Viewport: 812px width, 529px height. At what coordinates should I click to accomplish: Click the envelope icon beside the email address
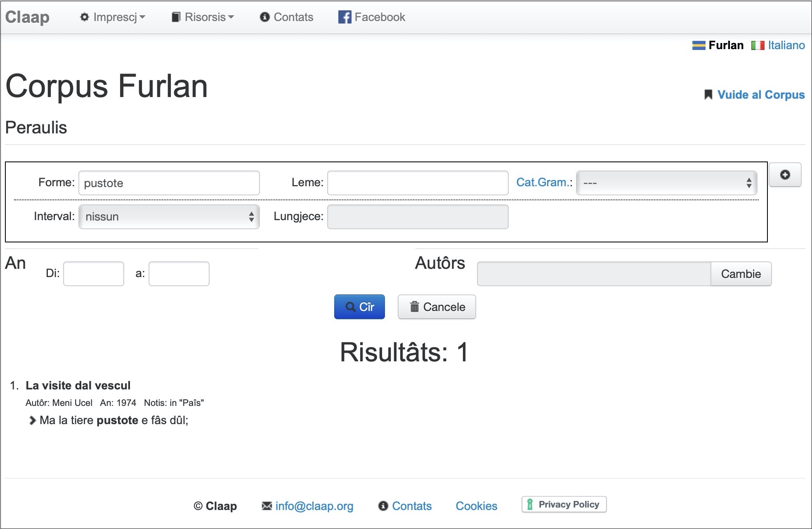click(x=267, y=506)
